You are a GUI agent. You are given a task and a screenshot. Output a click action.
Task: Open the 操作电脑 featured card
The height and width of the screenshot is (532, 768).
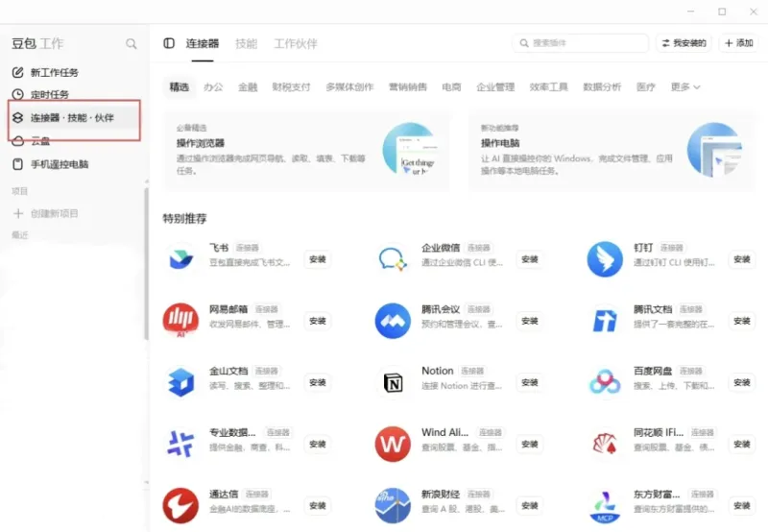pos(612,151)
